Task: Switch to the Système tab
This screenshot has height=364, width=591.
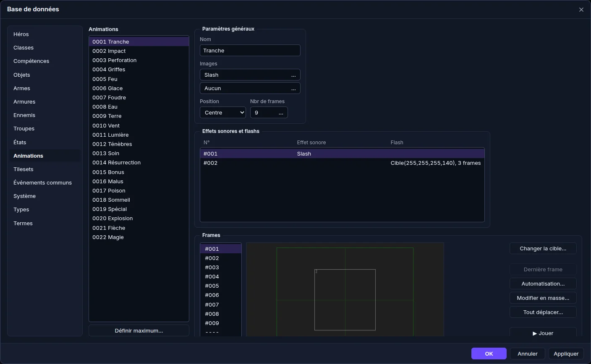Action: [45, 196]
